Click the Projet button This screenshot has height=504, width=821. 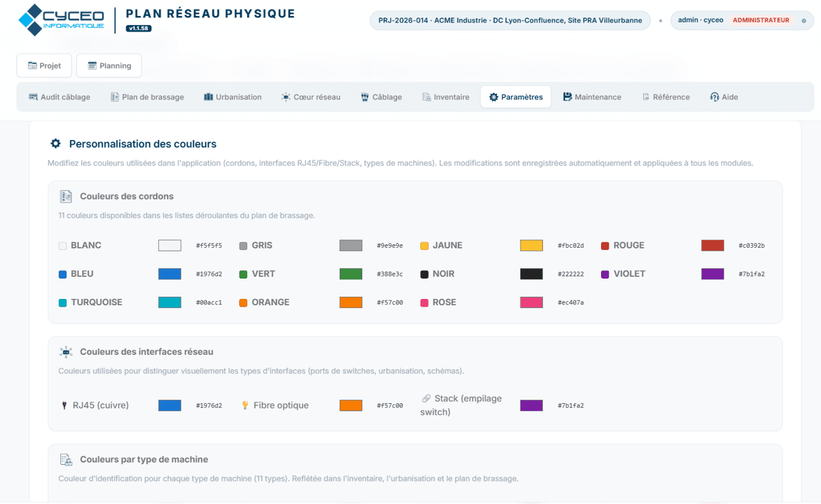click(x=44, y=65)
